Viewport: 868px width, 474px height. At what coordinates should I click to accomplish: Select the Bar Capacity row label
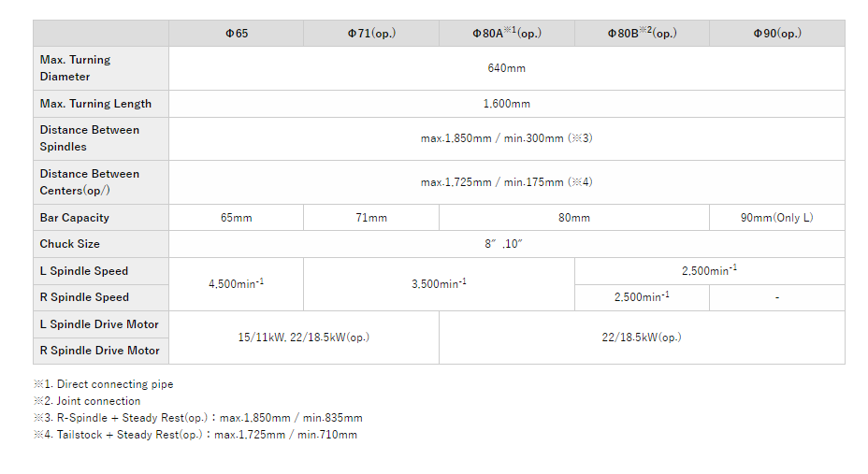(x=75, y=218)
